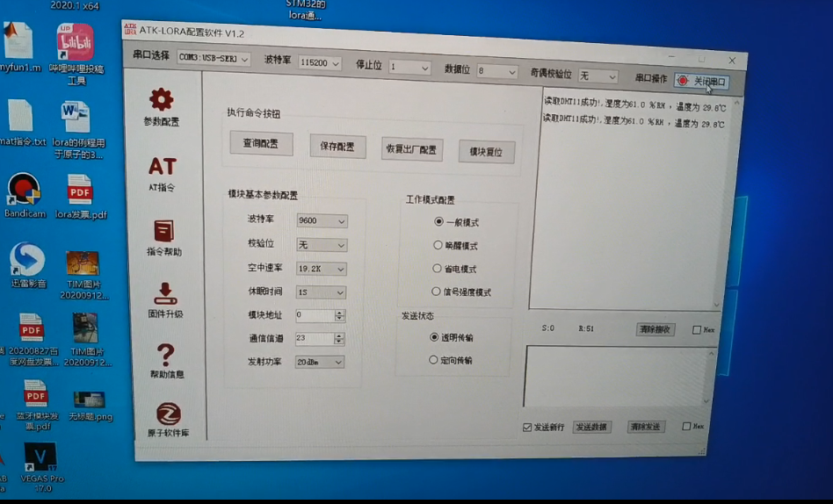This screenshot has height=504, width=833.
Task: Open the 无标题.png desktop file
Action: click(90, 406)
